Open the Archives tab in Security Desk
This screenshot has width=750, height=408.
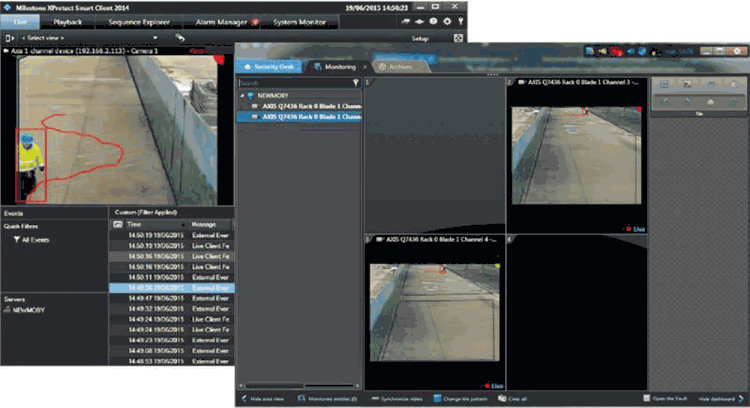pos(401,67)
